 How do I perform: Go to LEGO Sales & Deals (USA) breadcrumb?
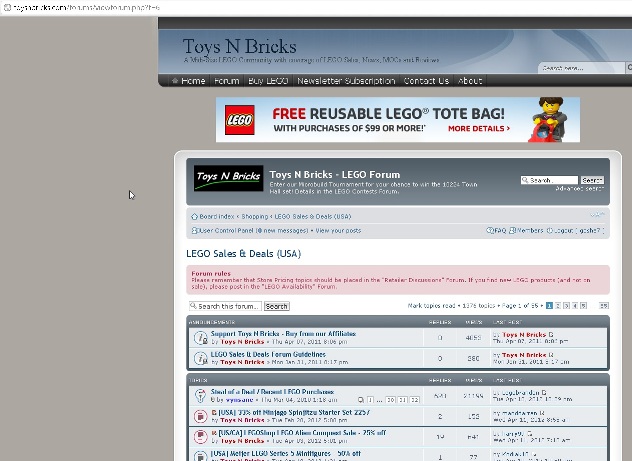[x=313, y=216]
